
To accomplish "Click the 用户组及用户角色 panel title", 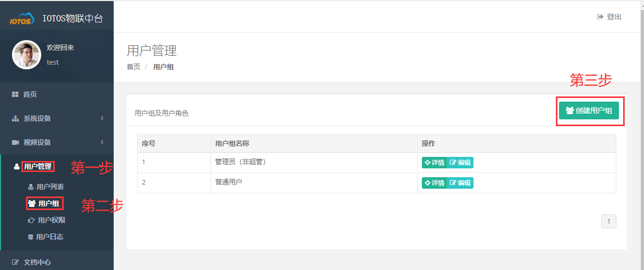I will (162, 113).
